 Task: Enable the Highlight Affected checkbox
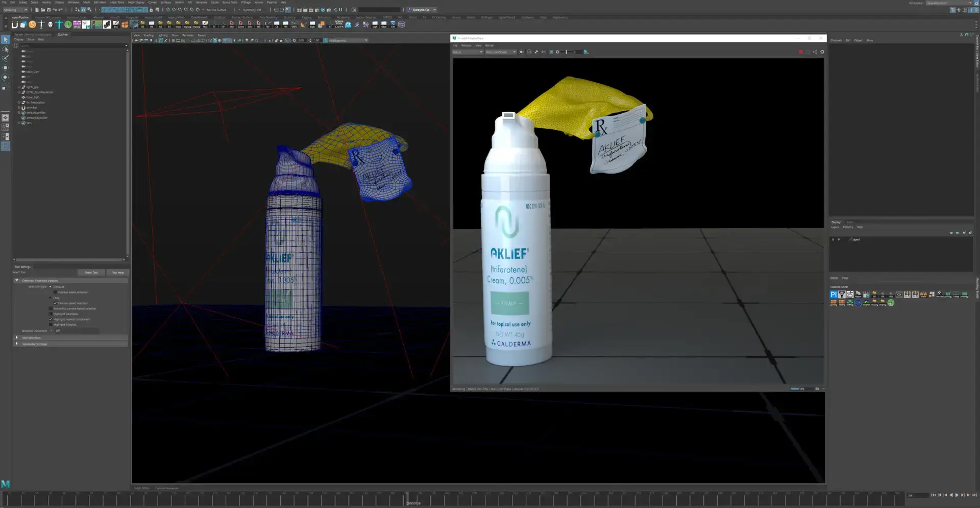(51, 325)
